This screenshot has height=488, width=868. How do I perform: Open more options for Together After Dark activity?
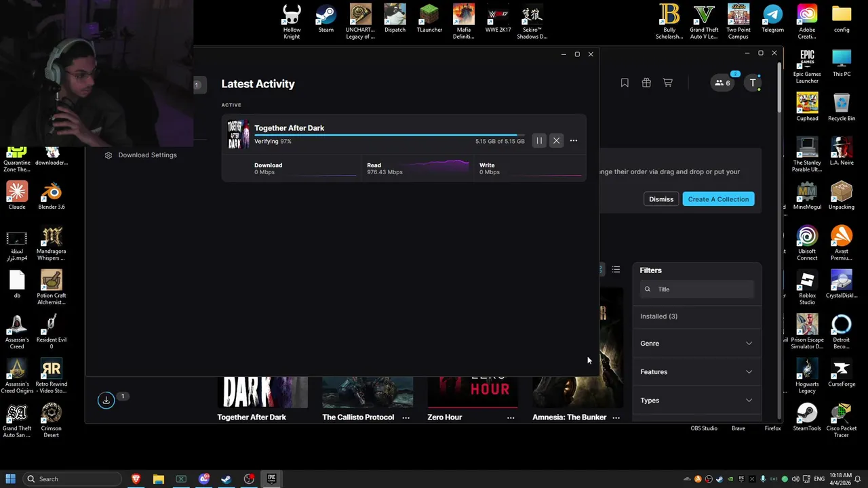click(x=574, y=141)
